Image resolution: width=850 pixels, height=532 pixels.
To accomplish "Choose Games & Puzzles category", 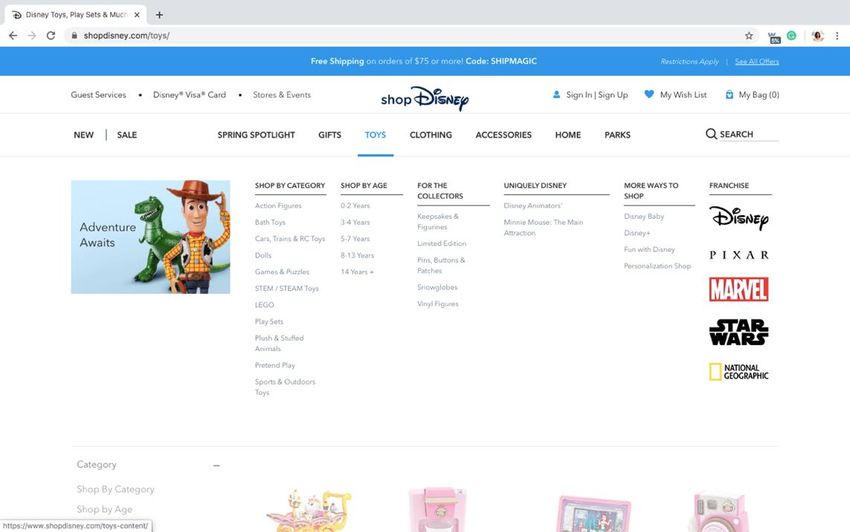I will tap(282, 272).
